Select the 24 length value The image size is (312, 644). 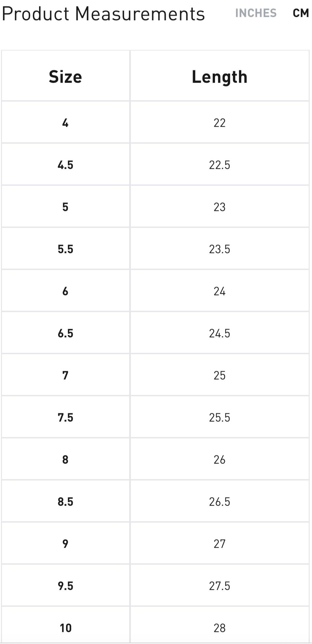pos(219,291)
